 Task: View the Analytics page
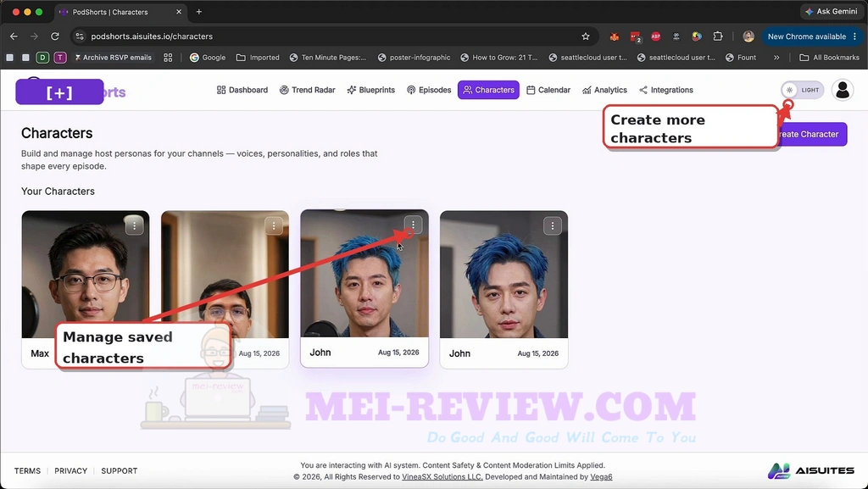click(604, 90)
